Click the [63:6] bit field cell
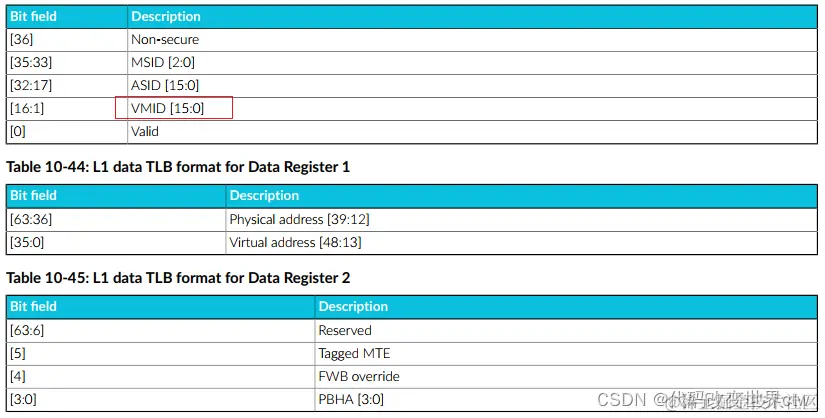This screenshot has width=825, height=418. (160, 330)
